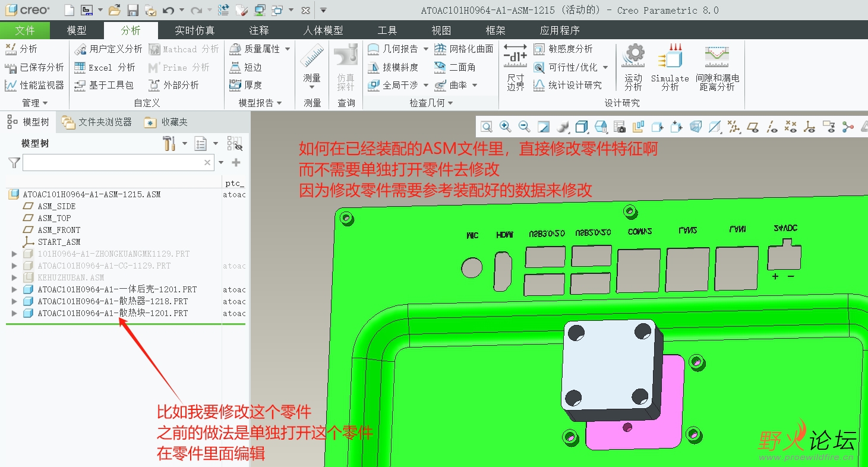The image size is (868, 467).
Task: Click the Repaint icon in graphics toolbar
Action: 544,127
